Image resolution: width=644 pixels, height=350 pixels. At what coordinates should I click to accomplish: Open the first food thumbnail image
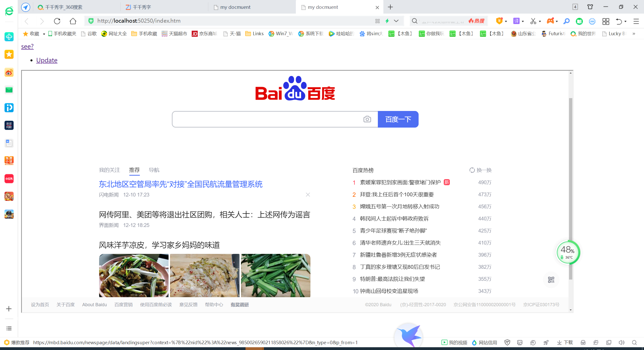(134, 276)
